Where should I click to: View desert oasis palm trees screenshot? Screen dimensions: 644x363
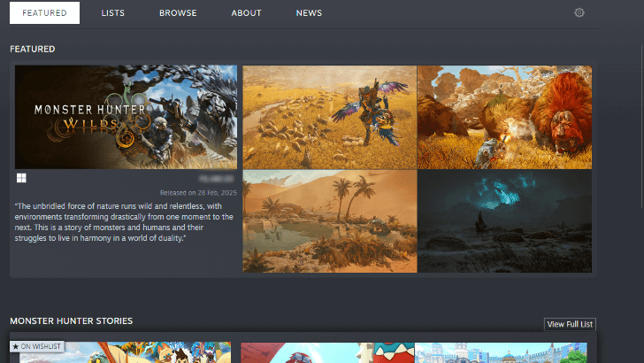point(329,221)
